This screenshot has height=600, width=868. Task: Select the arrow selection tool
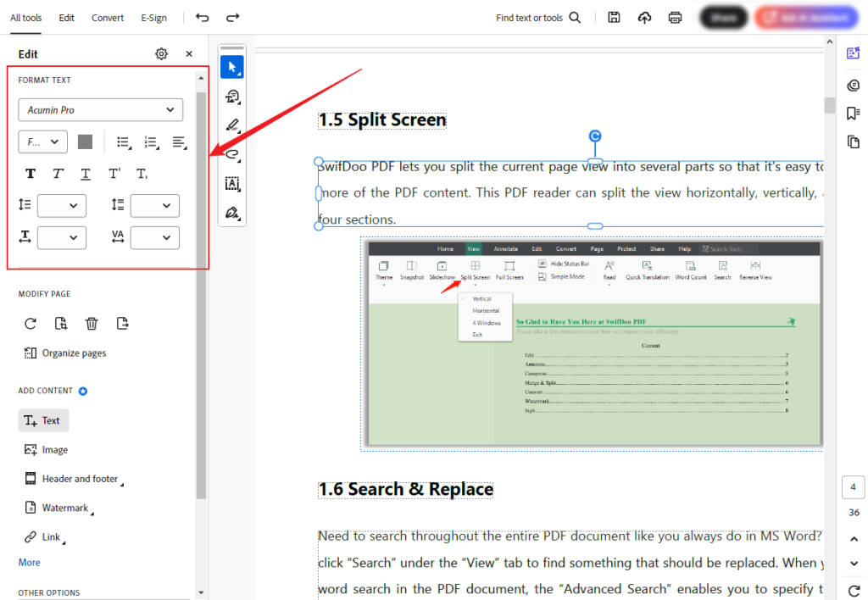click(231, 66)
